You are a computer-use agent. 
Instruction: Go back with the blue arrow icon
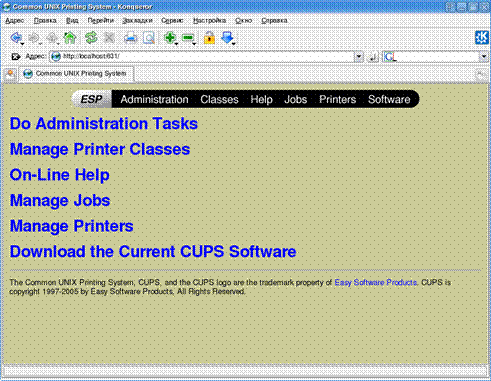[x=16, y=37]
